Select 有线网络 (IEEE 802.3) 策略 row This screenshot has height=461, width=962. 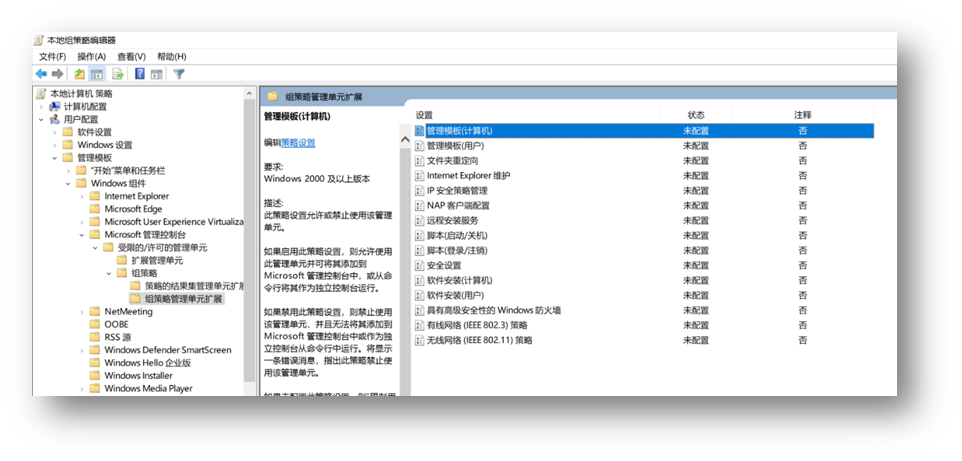(644, 325)
